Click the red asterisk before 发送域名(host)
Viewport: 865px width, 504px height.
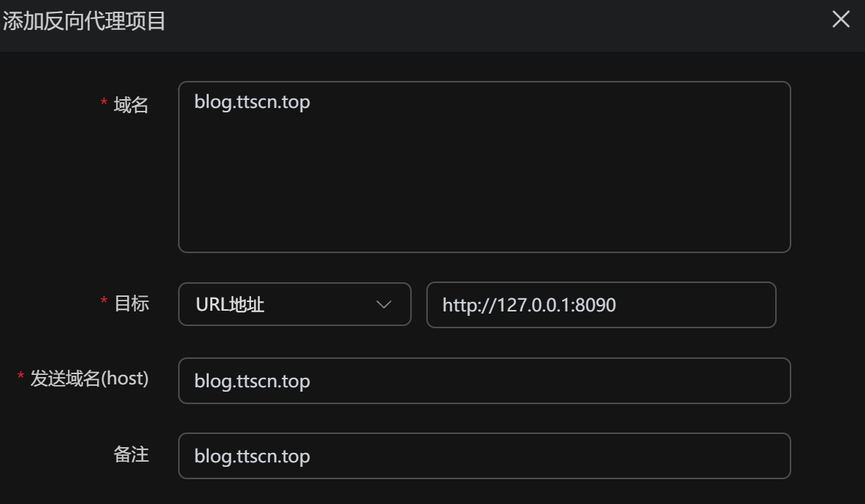[20, 378]
